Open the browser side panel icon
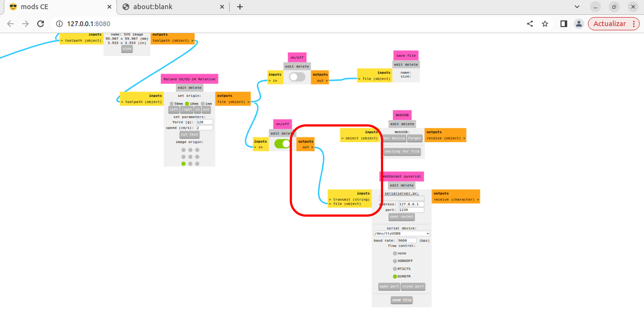644x313 pixels. click(564, 24)
